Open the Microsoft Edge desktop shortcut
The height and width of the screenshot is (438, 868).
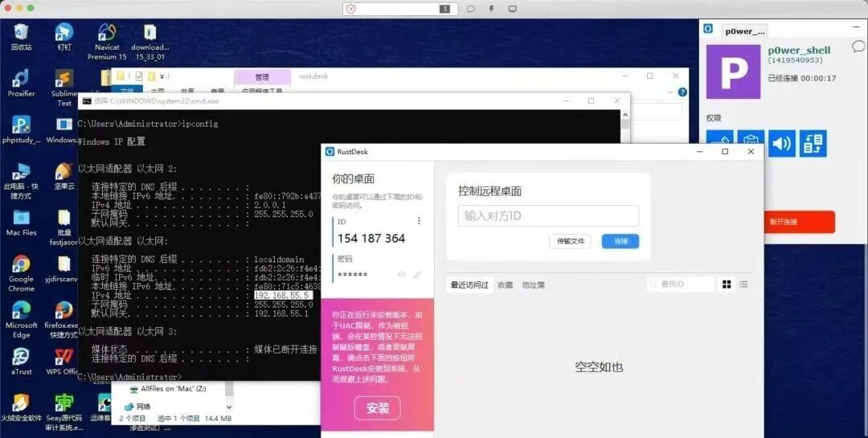point(21,320)
